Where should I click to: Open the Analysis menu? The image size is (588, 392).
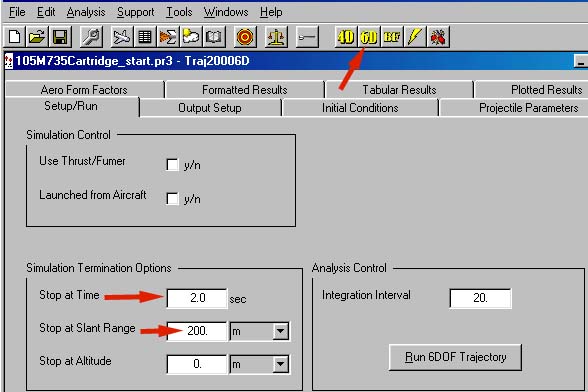[86, 12]
